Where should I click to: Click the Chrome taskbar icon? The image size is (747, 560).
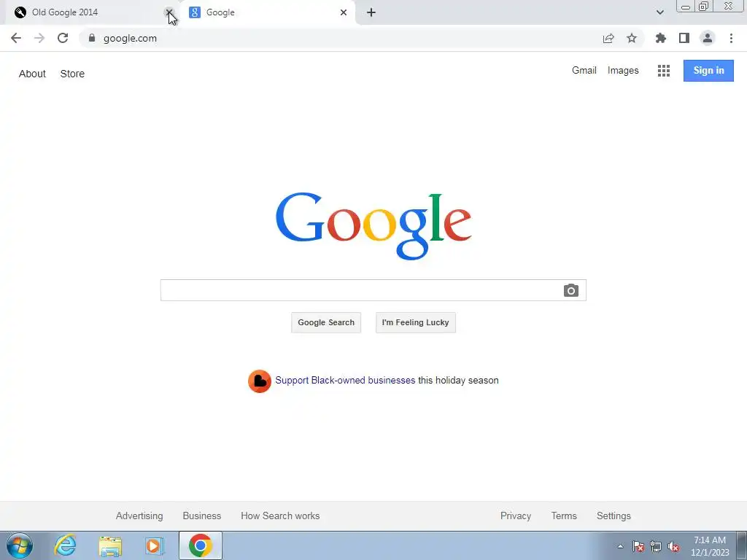[x=201, y=545]
